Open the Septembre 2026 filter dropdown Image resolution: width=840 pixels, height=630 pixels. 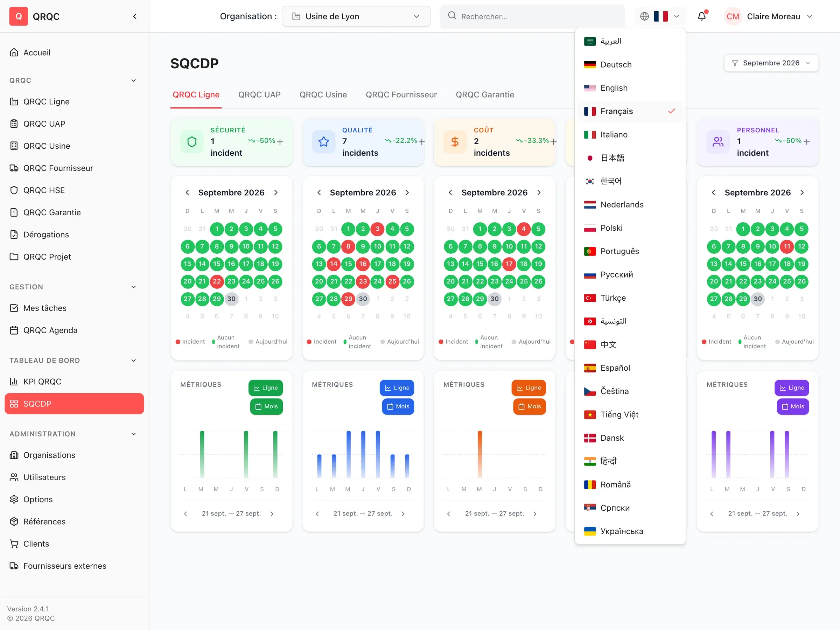(771, 63)
